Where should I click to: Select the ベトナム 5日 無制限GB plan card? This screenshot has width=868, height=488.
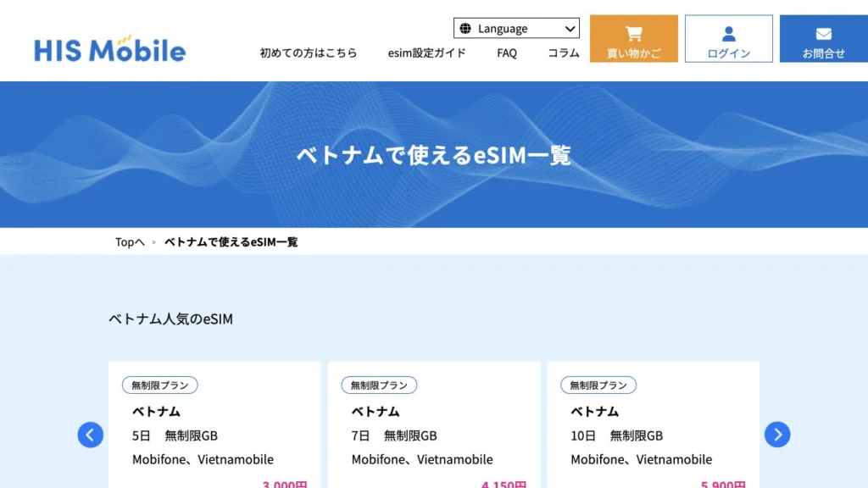(x=214, y=425)
